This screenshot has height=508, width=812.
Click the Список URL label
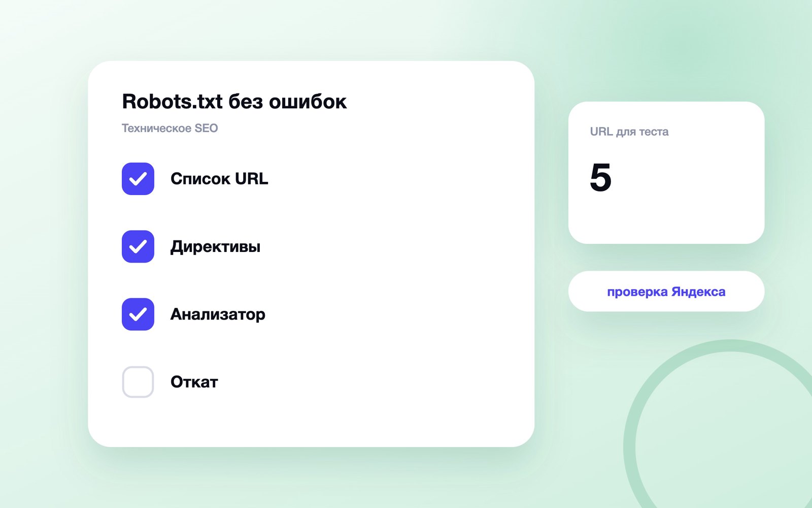point(219,179)
